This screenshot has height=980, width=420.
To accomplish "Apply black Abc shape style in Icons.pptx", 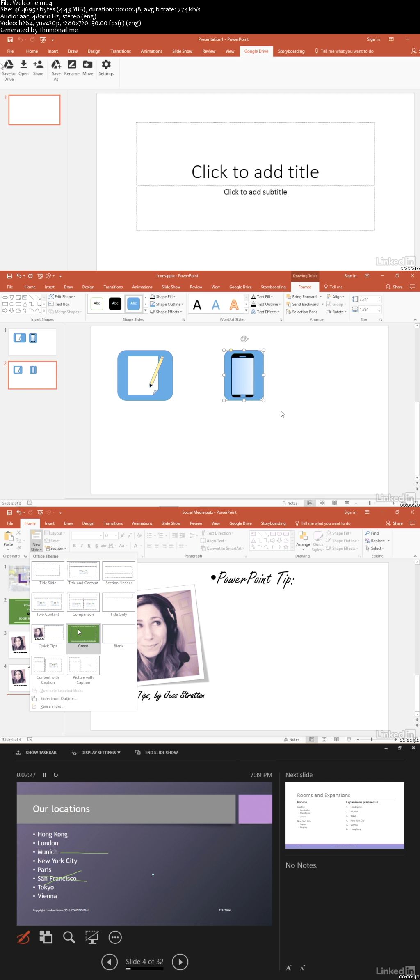I will click(x=115, y=303).
